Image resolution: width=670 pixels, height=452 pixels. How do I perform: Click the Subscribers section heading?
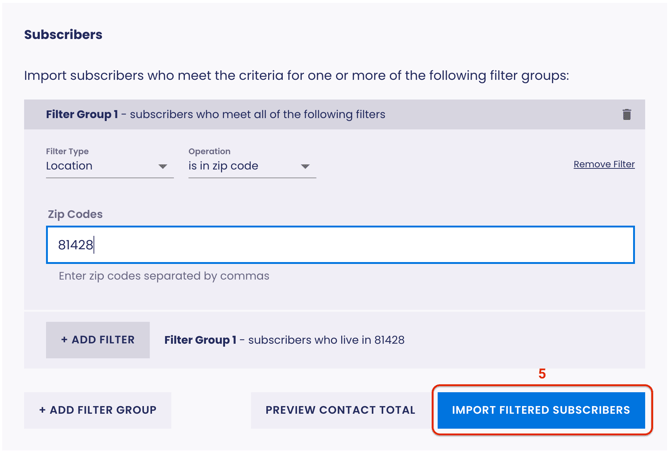click(x=63, y=34)
